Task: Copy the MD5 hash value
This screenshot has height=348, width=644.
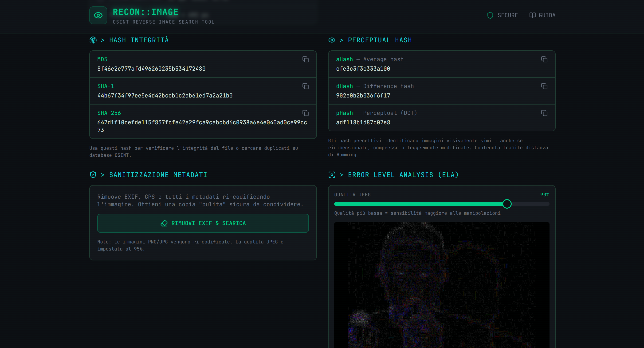Action: click(305, 59)
